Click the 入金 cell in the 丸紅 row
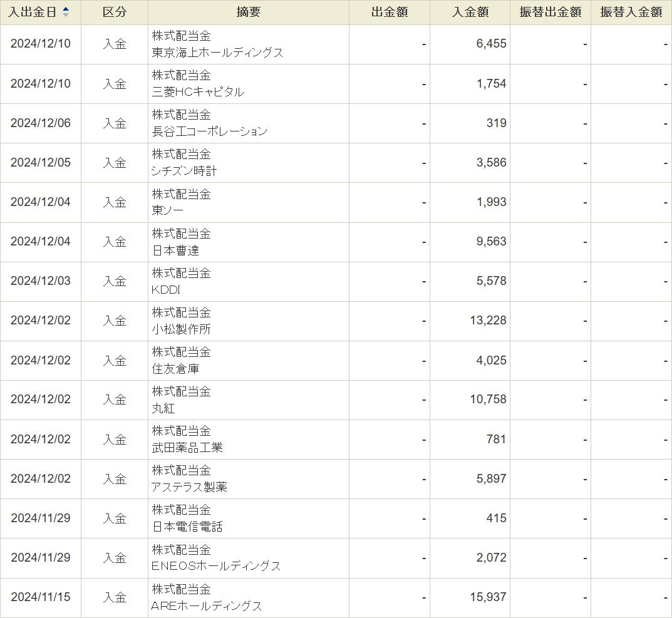672x618 pixels. (115, 399)
